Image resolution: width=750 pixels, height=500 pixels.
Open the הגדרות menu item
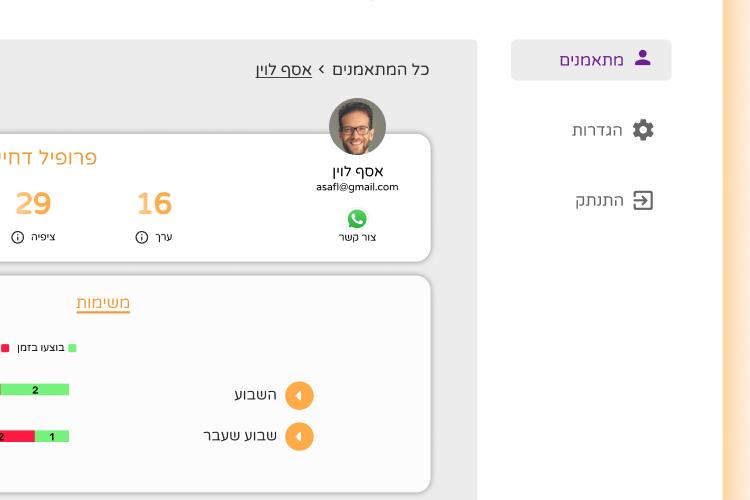tap(613, 130)
